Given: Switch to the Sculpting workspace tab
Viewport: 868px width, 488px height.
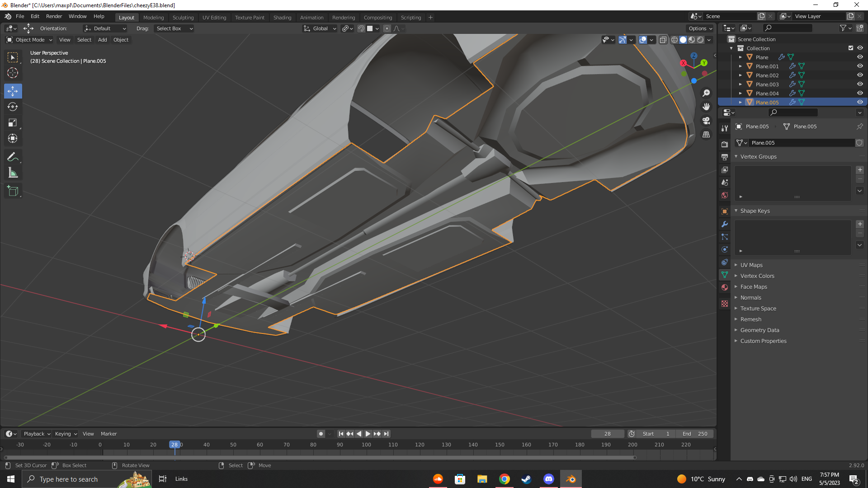Looking at the screenshot, I should tap(183, 18).
